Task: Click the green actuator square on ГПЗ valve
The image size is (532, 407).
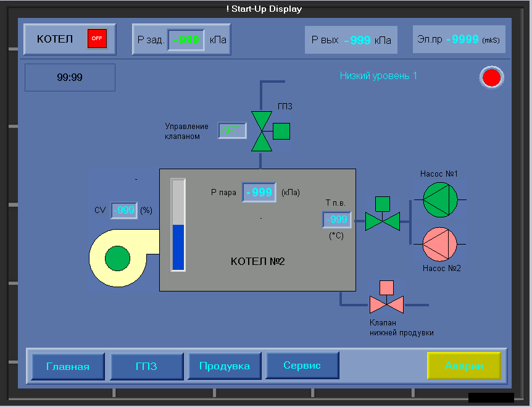Action: (x=281, y=132)
